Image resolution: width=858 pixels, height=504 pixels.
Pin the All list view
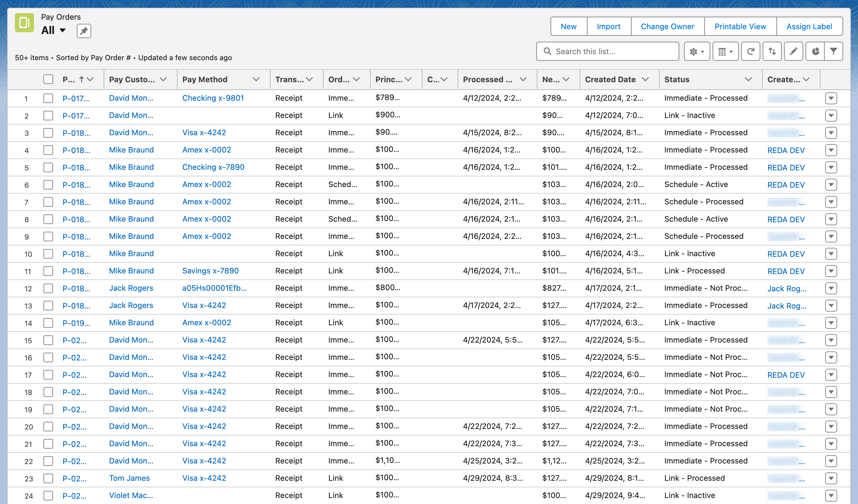tap(84, 31)
